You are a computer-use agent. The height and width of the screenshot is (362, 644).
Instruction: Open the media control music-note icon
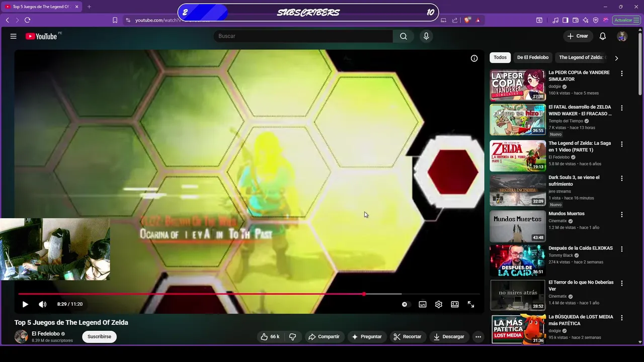click(x=555, y=20)
